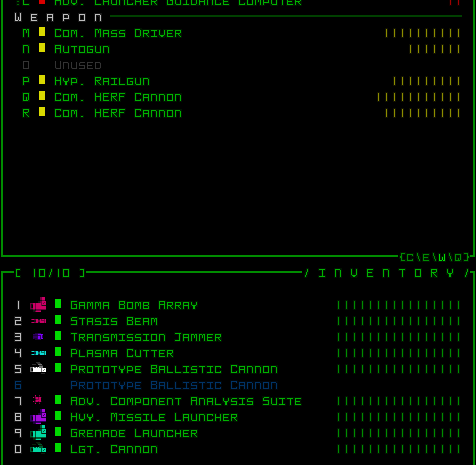Click the Grenade Launcher teal icon
Viewport: 476px width, 465px height.
tap(38, 433)
